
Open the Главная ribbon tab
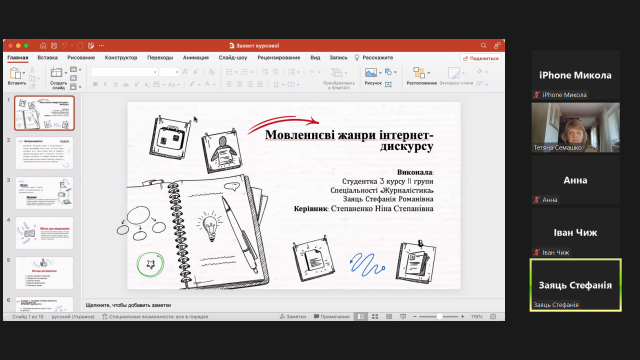[18, 58]
